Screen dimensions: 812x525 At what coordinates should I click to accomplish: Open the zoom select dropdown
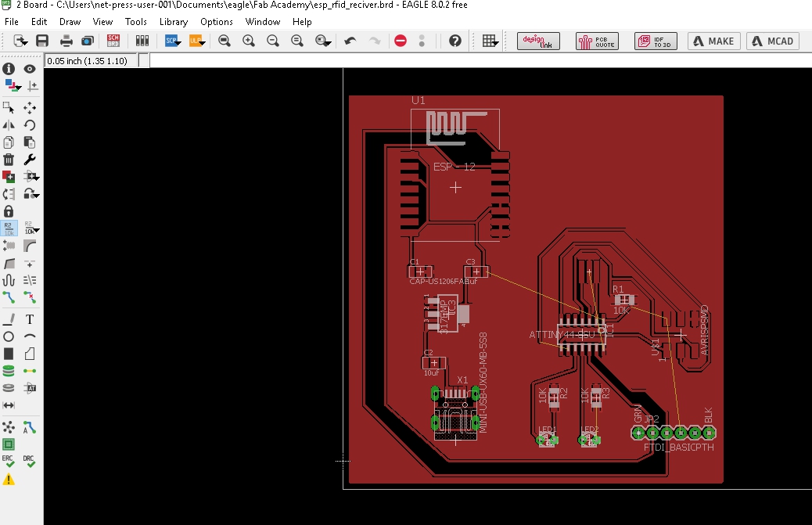pyautogui.click(x=323, y=41)
